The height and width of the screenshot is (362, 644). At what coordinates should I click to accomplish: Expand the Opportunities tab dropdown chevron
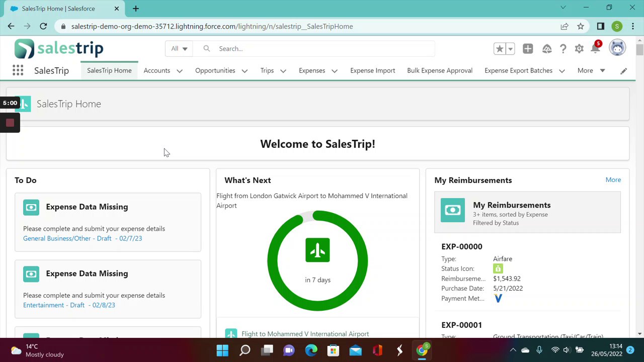coord(245,71)
